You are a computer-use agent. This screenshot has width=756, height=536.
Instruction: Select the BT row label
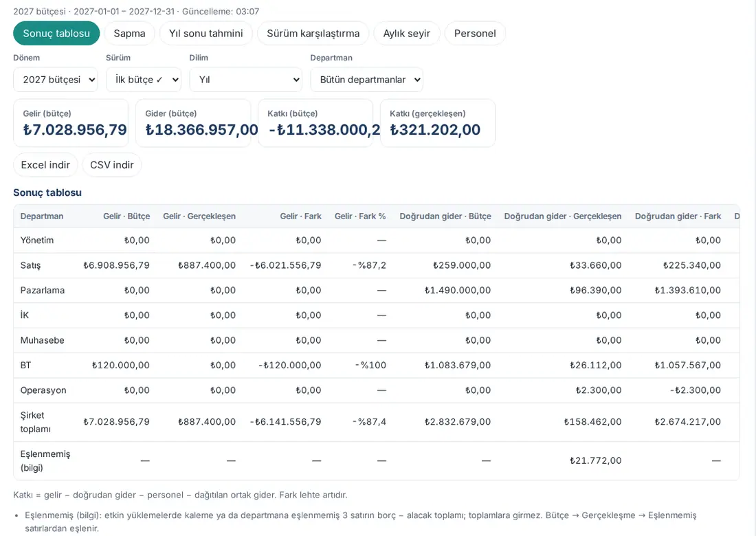[x=25, y=366]
